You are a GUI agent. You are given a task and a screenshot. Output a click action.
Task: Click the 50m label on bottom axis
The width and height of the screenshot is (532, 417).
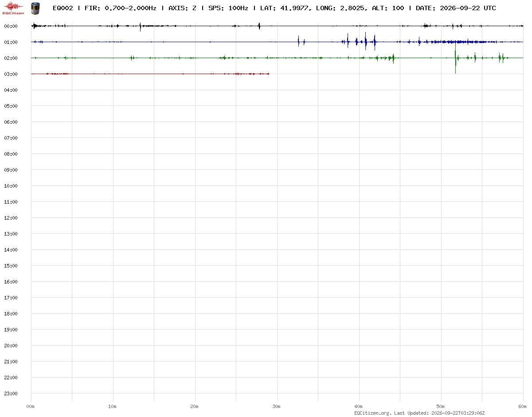pos(441,406)
